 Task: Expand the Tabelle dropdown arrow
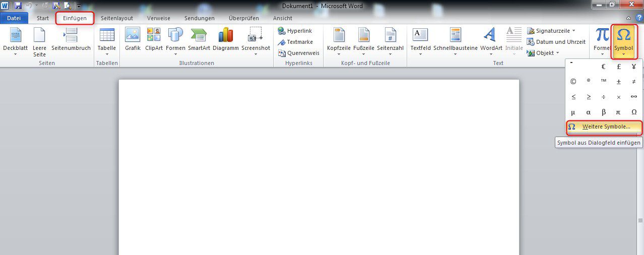pyautogui.click(x=107, y=54)
